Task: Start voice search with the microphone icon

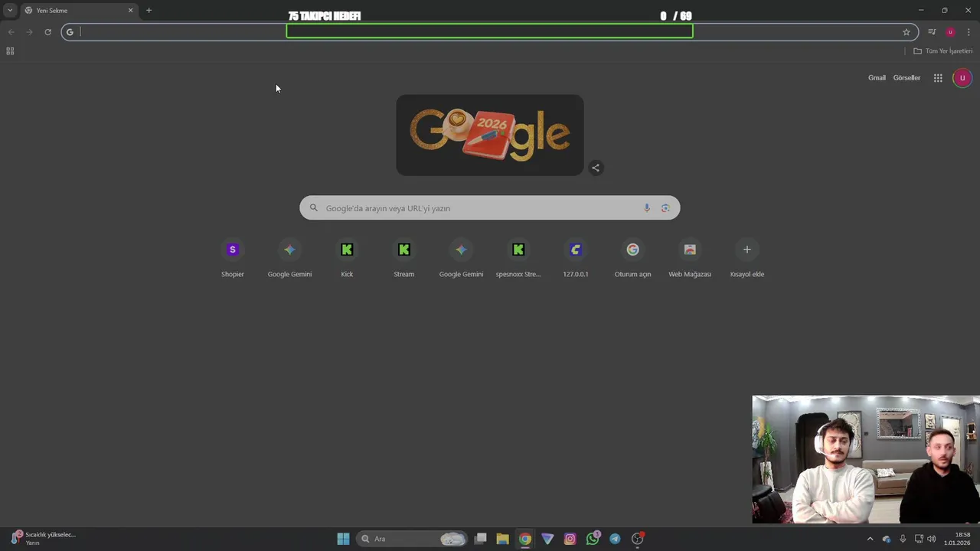Action: pyautogui.click(x=647, y=208)
